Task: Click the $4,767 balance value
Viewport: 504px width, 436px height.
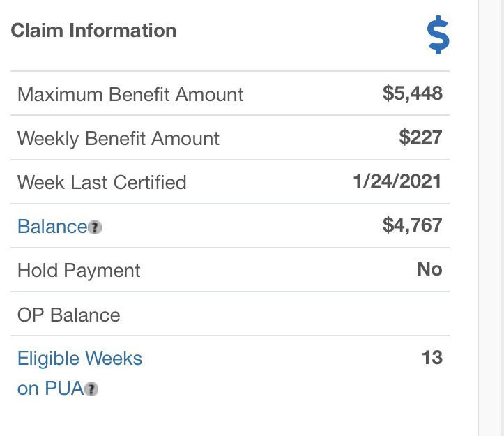Action: click(x=413, y=225)
